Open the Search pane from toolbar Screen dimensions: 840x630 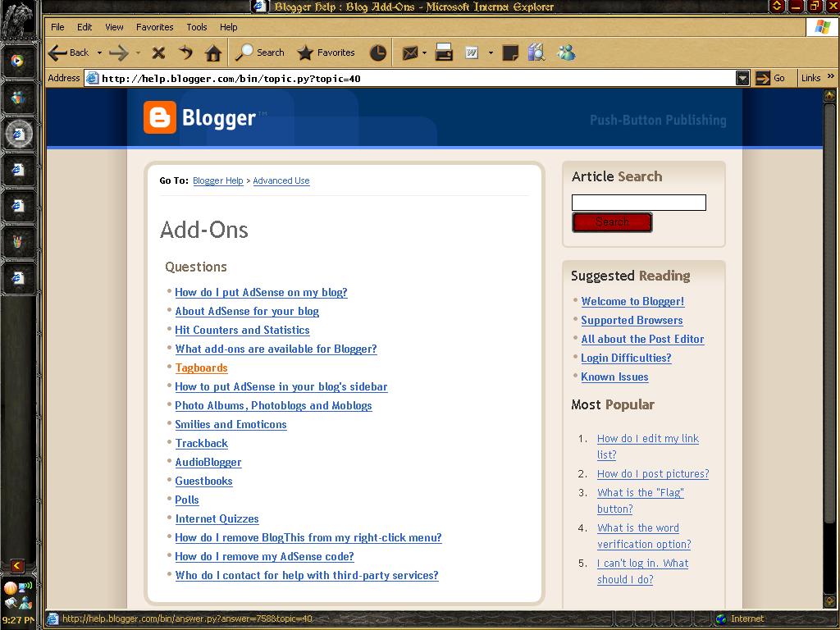[x=260, y=52]
